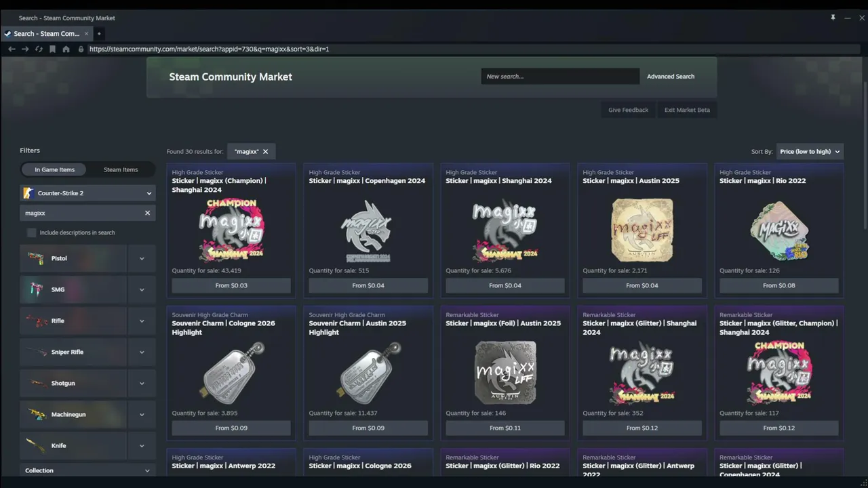
Task: Expand the Pistol filter chevron
Action: (142, 258)
